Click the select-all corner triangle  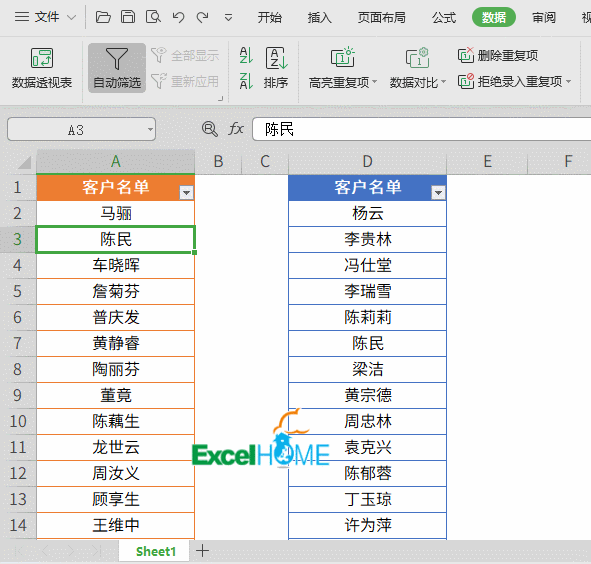point(25,162)
